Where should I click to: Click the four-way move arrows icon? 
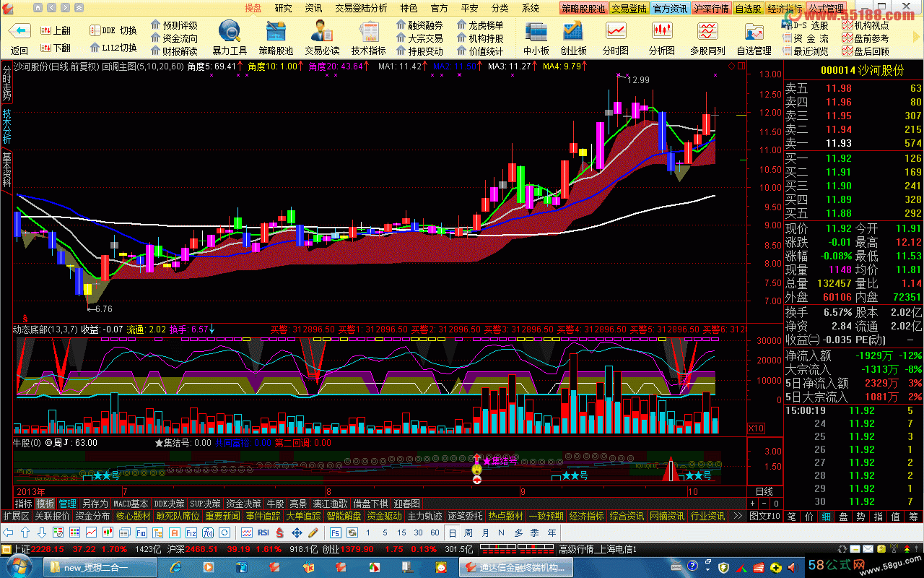(x=296, y=532)
